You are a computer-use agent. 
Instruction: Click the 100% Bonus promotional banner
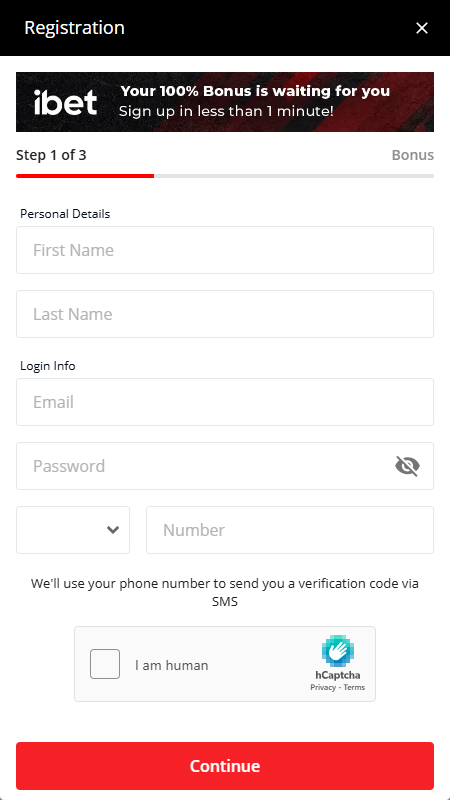(x=225, y=102)
